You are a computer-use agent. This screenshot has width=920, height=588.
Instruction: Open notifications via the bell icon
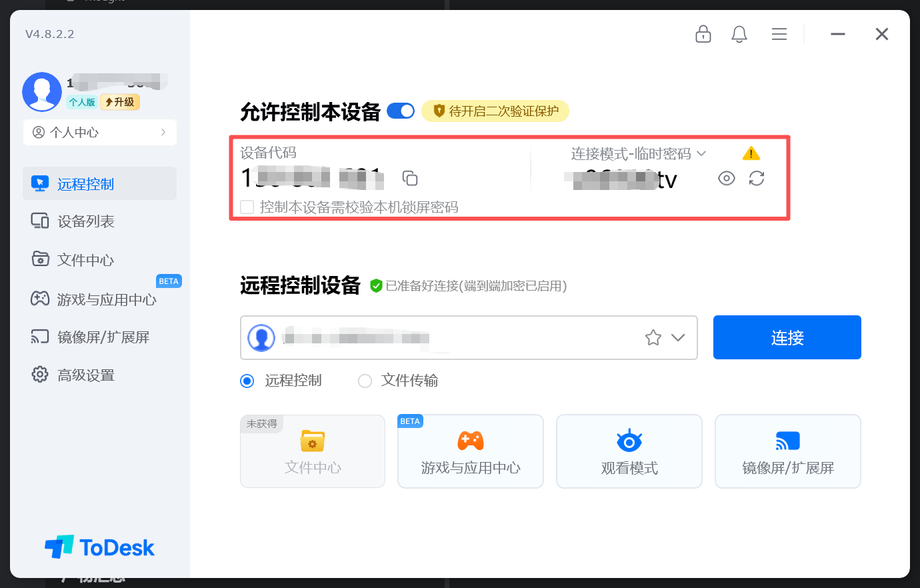coord(739,34)
